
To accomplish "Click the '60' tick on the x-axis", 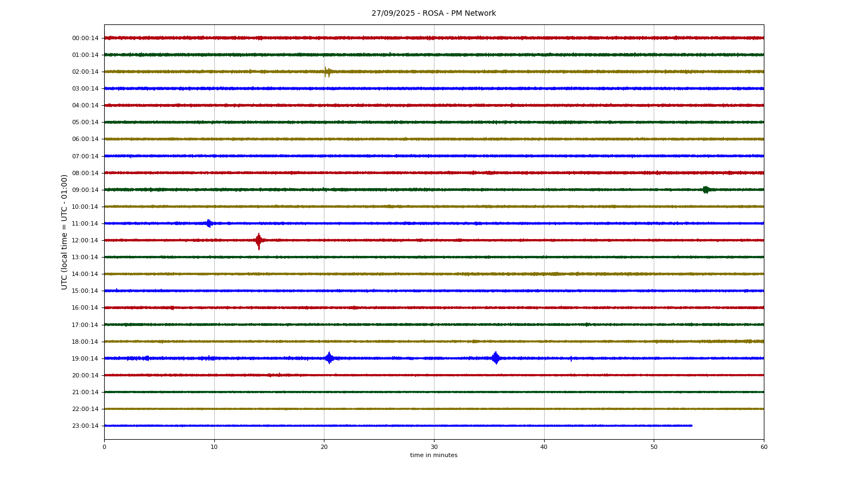I will click(764, 447).
